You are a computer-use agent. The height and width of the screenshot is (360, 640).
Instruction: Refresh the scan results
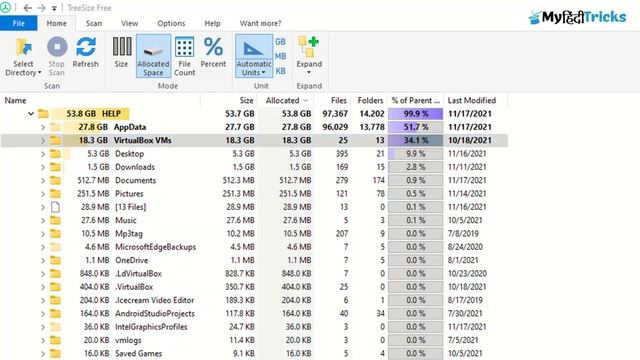tap(86, 52)
